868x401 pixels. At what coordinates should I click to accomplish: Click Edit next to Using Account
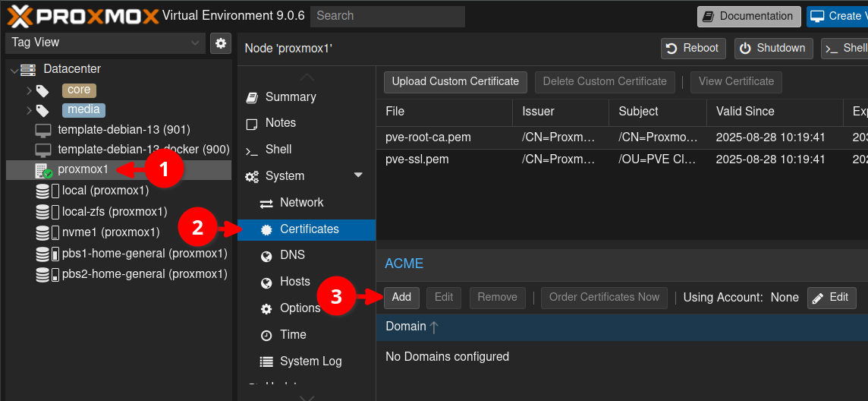tap(832, 298)
